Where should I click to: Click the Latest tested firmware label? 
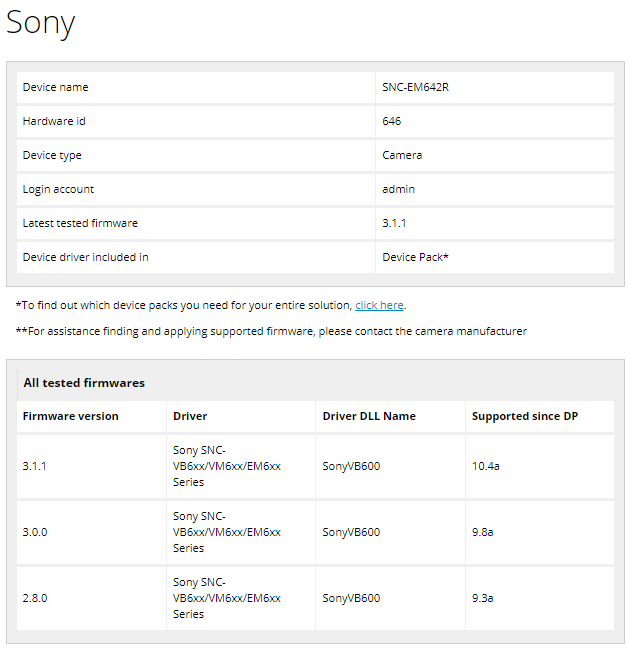pyautogui.click(x=80, y=223)
